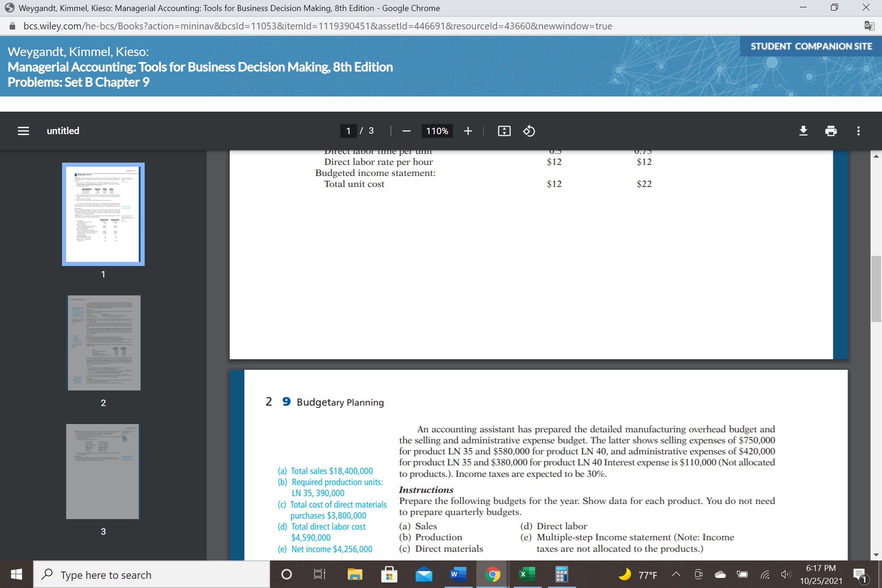The height and width of the screenshot is (588, 882).
Task: Open Excel from the taskbar
Action: pos(527,574)
